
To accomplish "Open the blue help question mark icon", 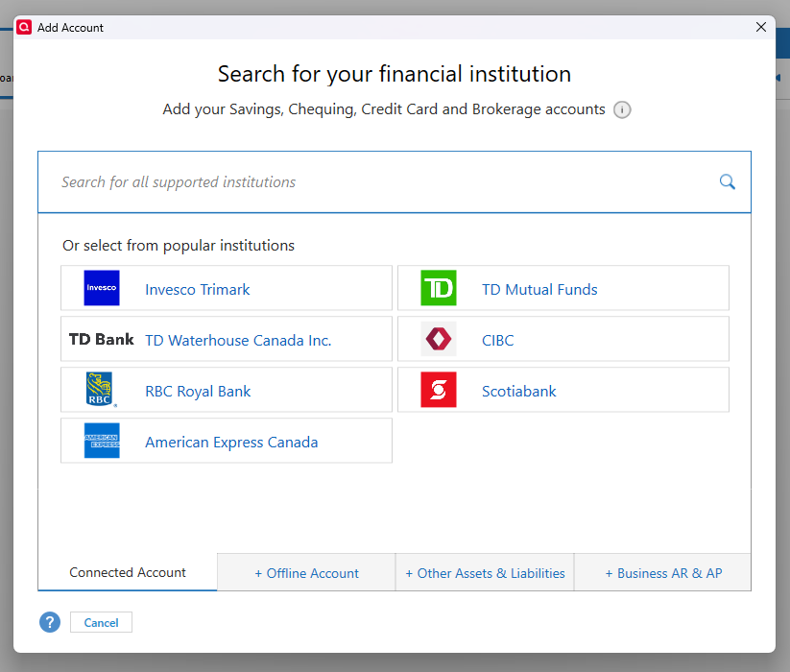I will [50, 622].
